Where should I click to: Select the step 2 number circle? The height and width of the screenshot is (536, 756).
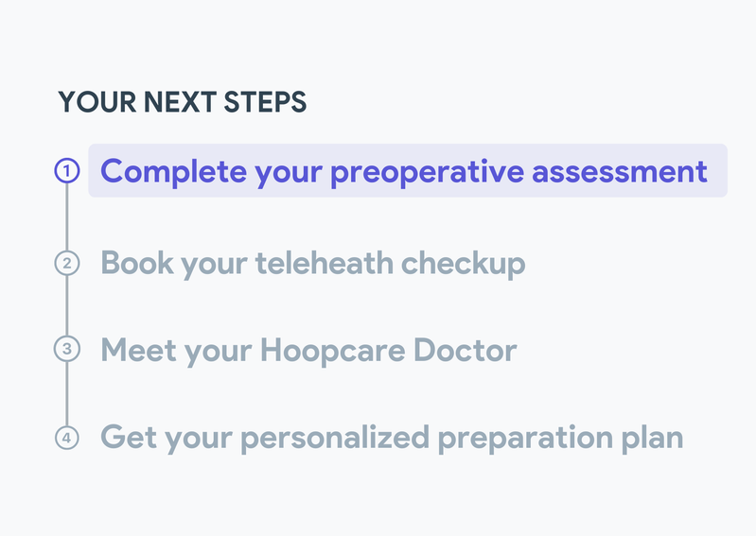pos(66,263)
